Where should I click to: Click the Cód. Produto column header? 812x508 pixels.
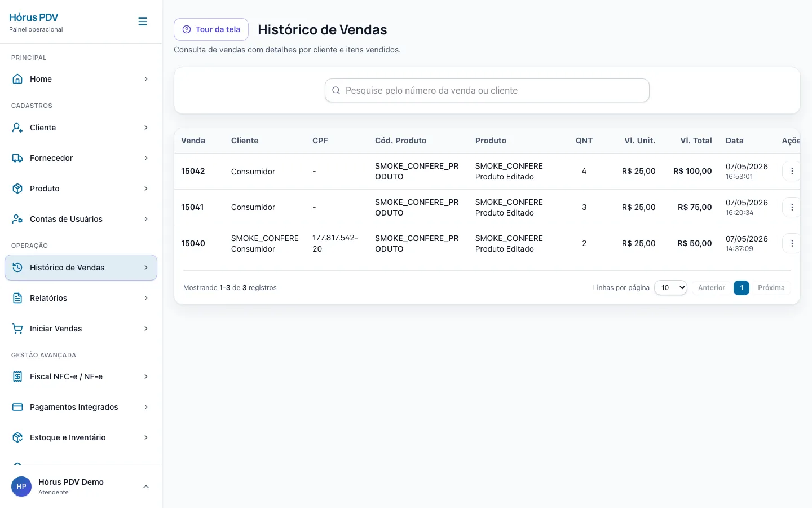[400, 141]
